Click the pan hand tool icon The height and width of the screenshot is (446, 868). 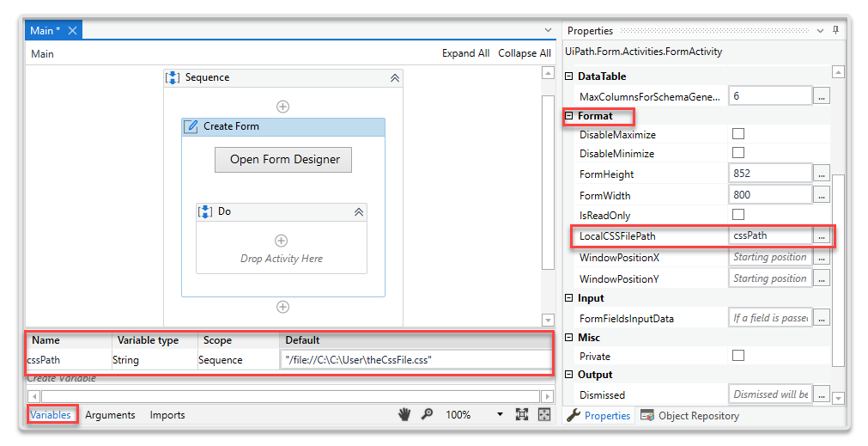(404, 414)
